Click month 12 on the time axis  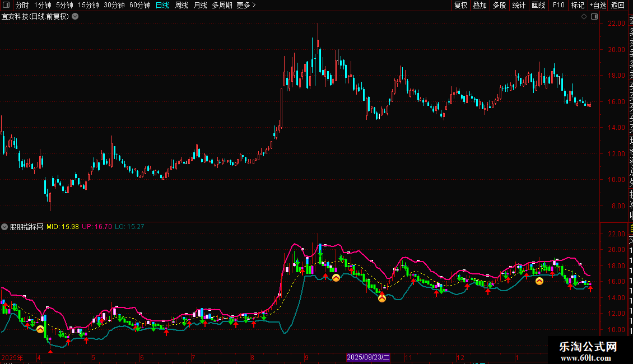pos(460,357)
